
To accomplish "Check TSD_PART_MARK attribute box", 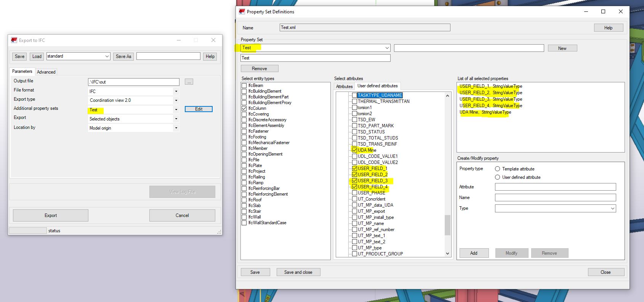I will [x=354, y=126].
